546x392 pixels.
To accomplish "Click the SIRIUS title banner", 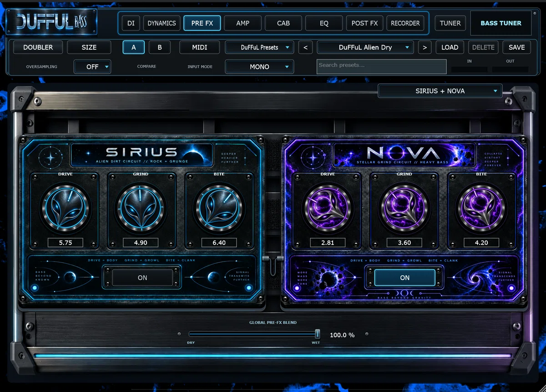I will 142,155.
